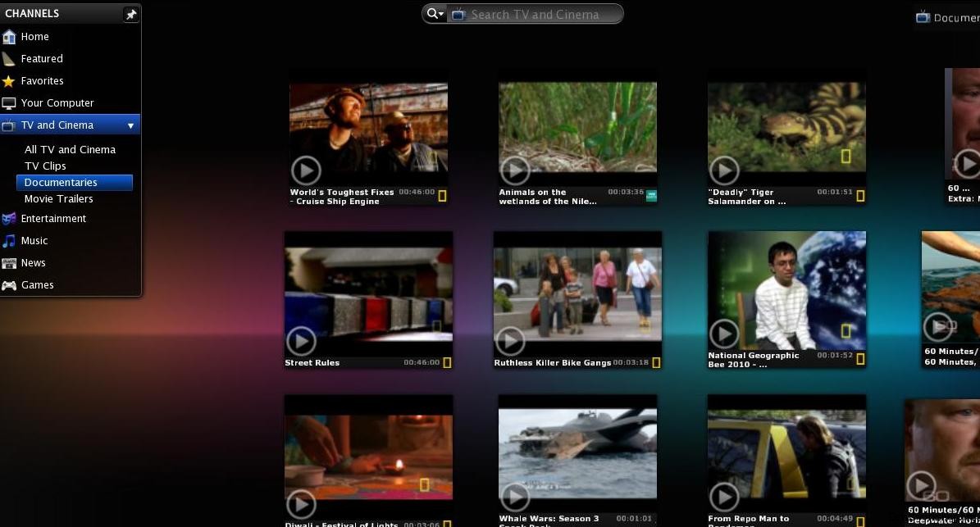Image resolution: width=980 pixels, height=527 pixels.
Task: Click the News channel icon
Action: point(9,263)
